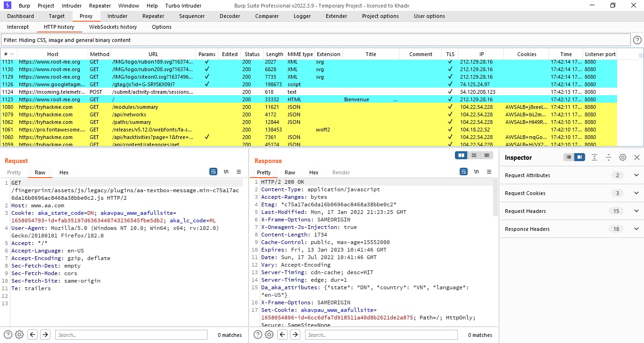Toggle word wrap in the Response panel

pos(463,172)
